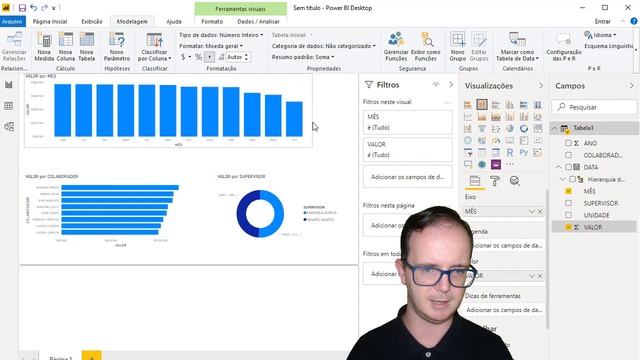Click Nova Tabela in the ribbon

pos(87,47)
